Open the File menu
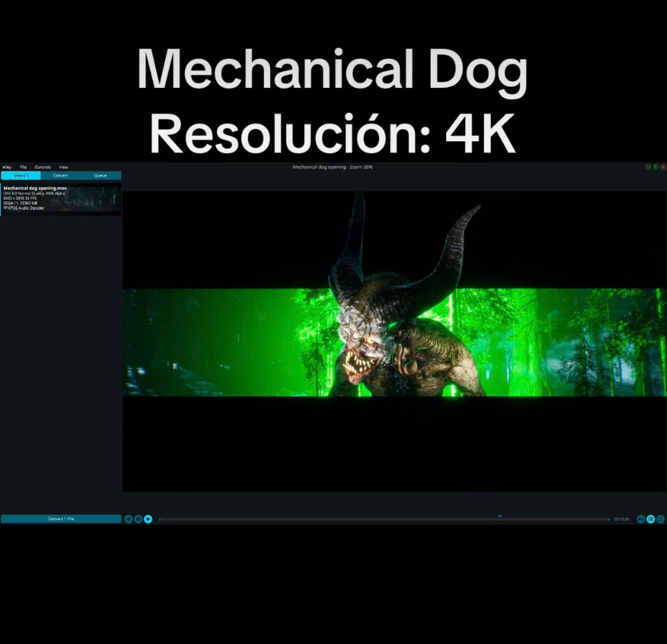667x644 pixels. [x=23, y=167]
